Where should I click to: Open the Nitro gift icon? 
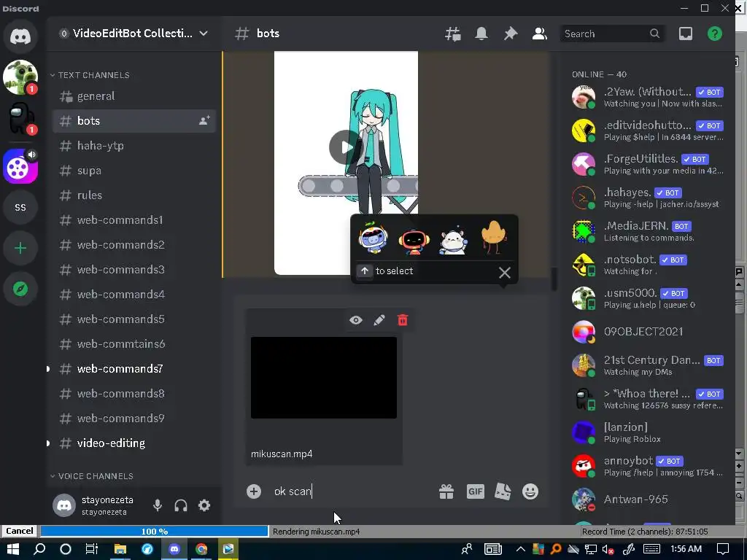pos(446,491)
